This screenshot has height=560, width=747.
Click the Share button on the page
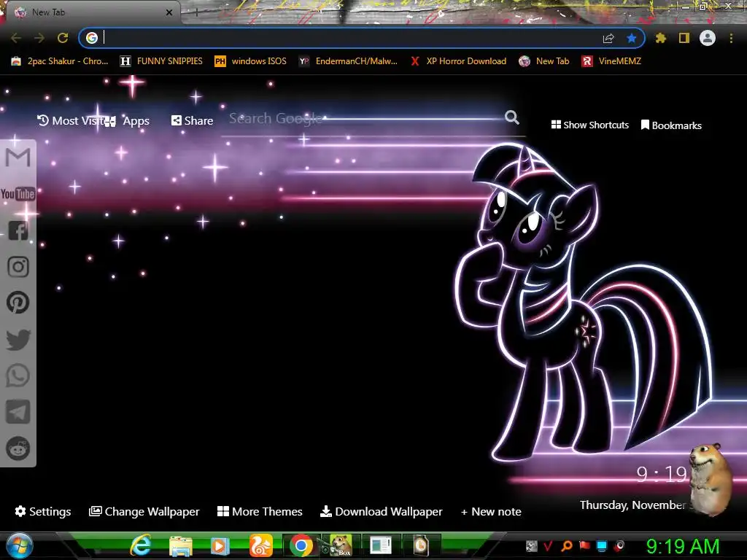point(192,120)
